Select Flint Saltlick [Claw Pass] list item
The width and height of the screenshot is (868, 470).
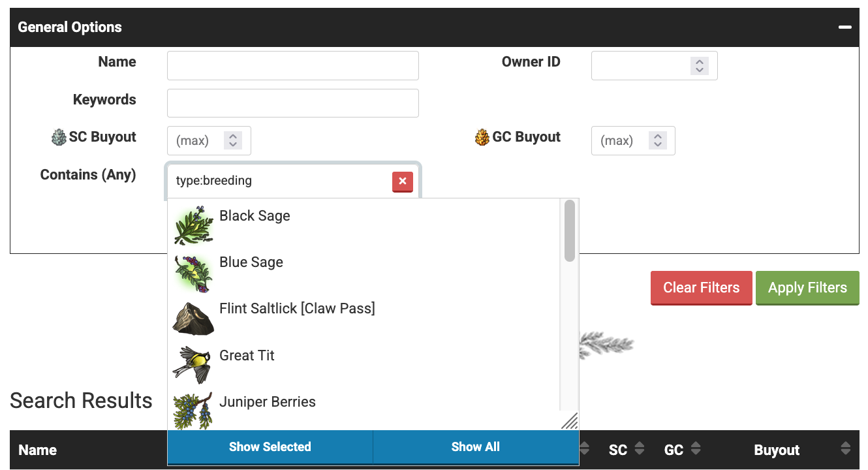pos(297,309)
